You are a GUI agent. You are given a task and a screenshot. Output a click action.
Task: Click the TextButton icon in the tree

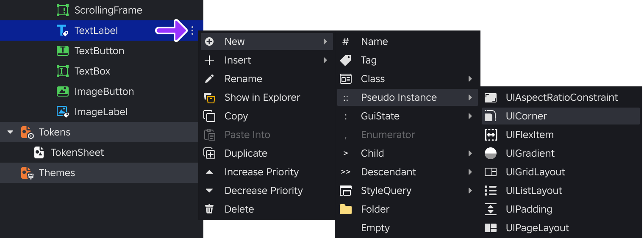pos(63,51)
